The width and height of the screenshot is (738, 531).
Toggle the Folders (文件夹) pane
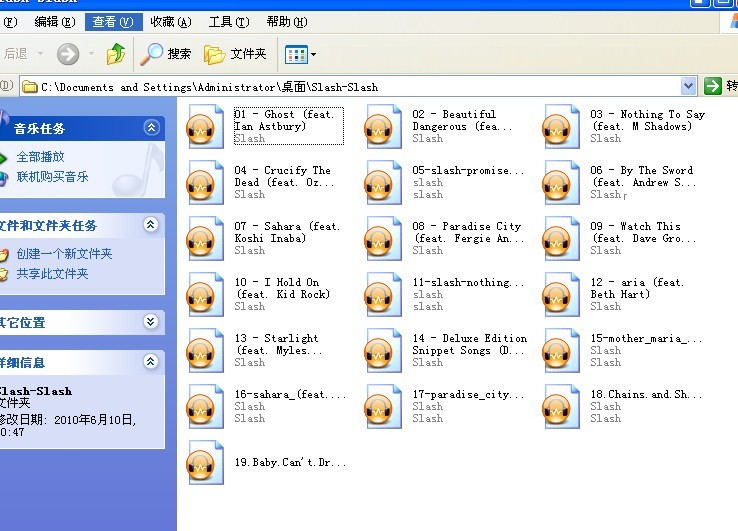[x=235, y=54]
